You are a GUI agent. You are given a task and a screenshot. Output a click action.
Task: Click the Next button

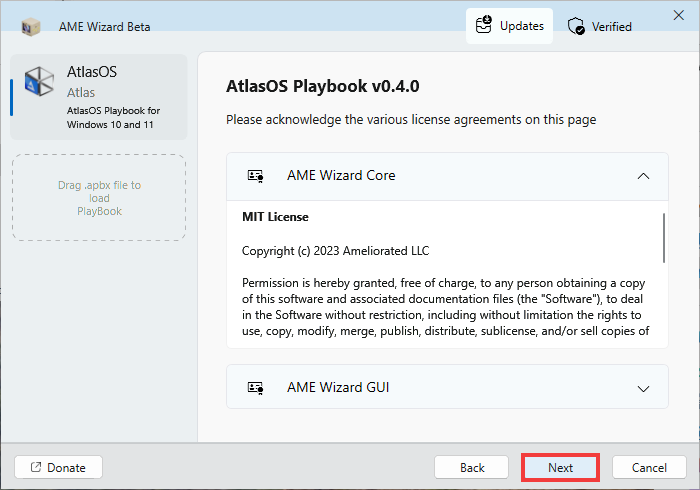click(x=560, y=468)
